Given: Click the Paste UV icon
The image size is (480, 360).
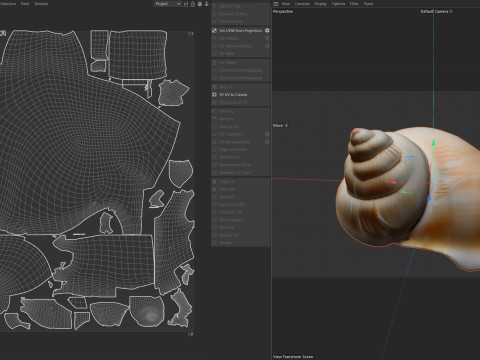Looking at the screenshot, I should pos(214,189).
